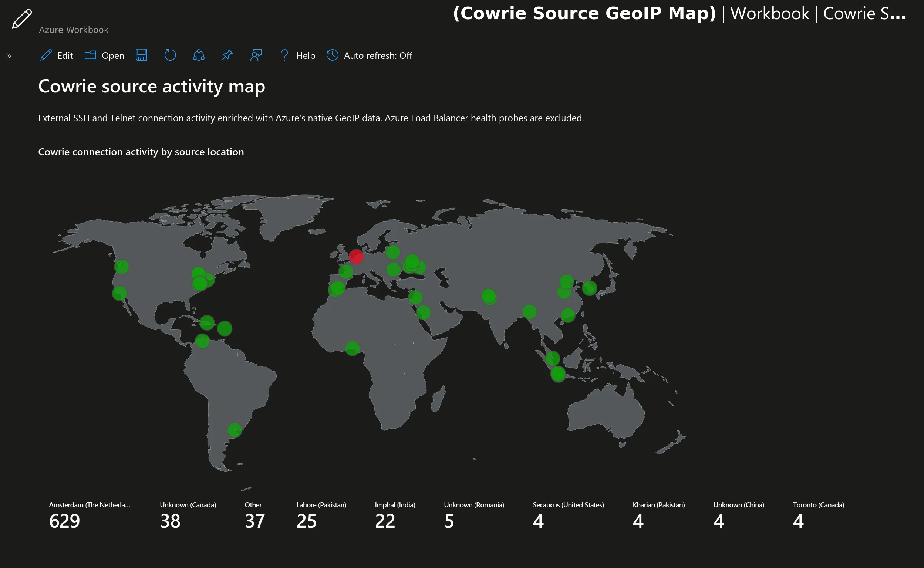Image resolution: width=924 pixels, height=568 pixels.
Task: Click the red Amsterdam map bubble
Action: pos(356,257)
